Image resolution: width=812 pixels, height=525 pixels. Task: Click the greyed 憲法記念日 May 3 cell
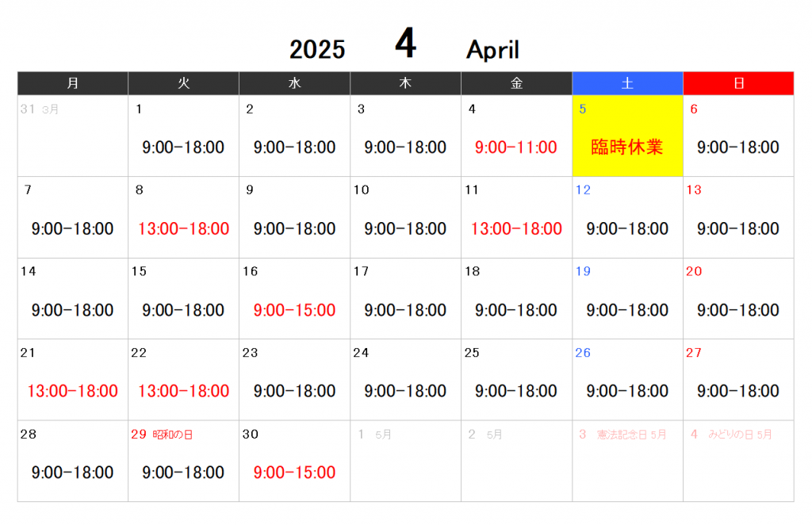627,461
